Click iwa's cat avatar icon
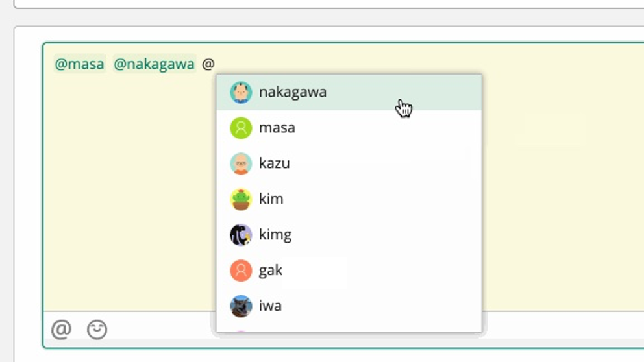The image size is (644, 362). pos(241,306)
